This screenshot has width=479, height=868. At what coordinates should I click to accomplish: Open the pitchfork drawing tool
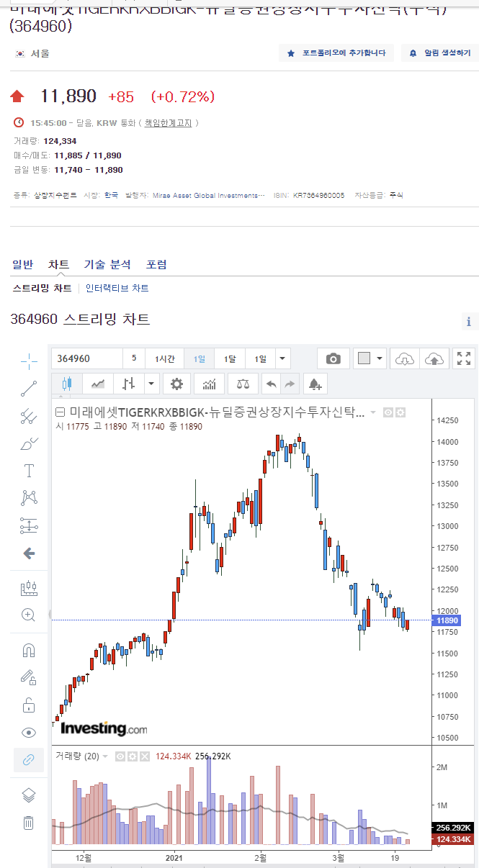coord(29,416)
